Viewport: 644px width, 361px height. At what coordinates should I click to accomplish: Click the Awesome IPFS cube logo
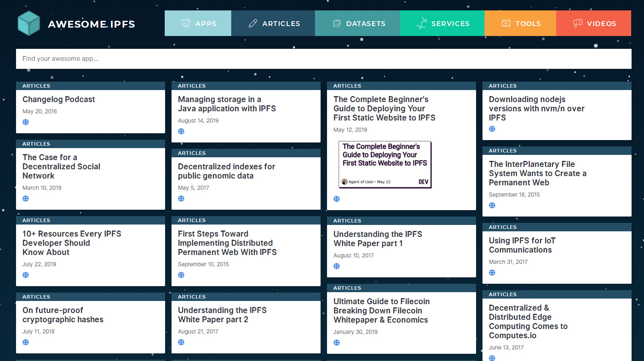pos(29,23)
